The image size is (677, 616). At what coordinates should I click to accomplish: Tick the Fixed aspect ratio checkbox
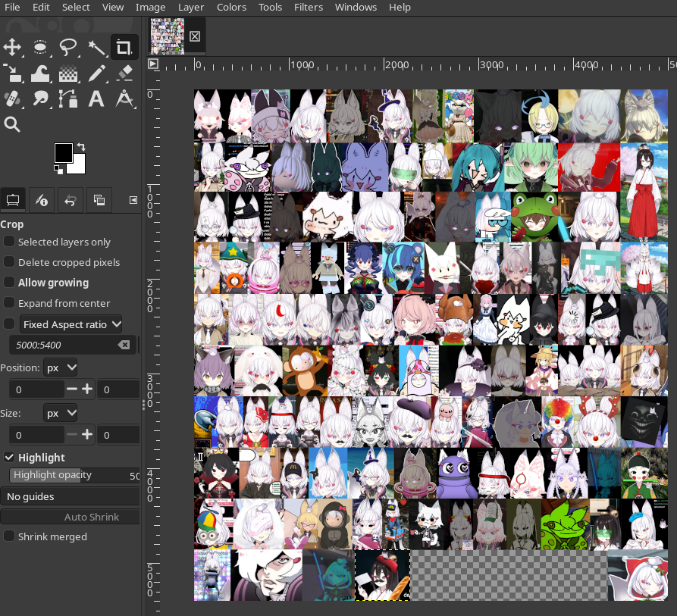tap(9, 324)
